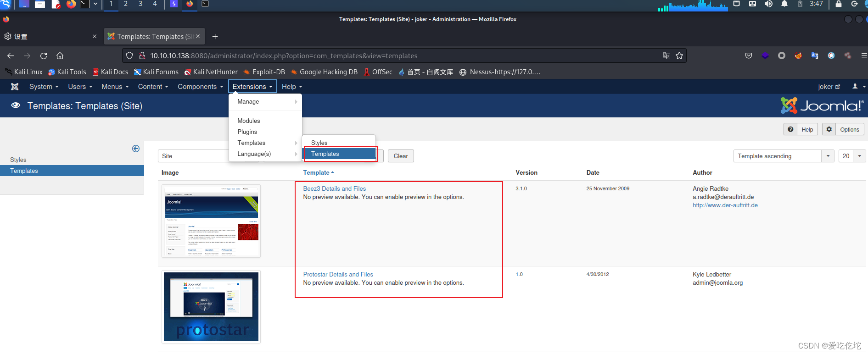868x354 pixels.
Task: Select Templates in the left sidebar
Action: click(72, 171)
